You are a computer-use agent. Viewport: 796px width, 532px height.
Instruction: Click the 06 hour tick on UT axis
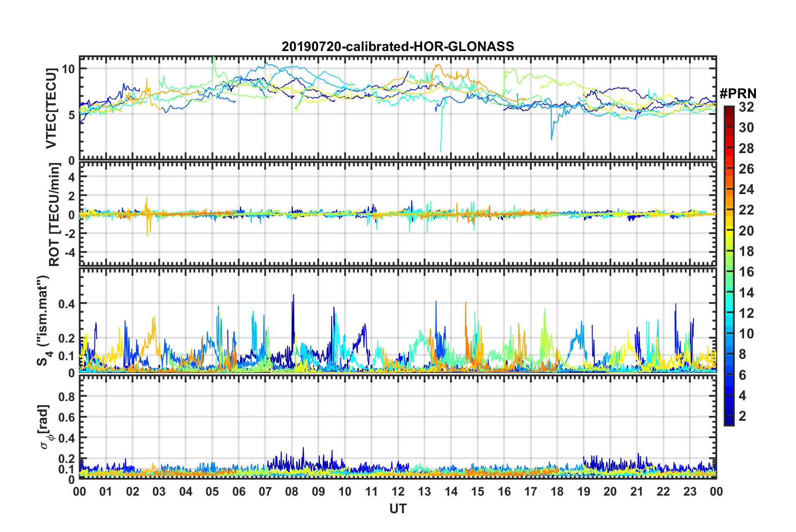tap(239, 491)
